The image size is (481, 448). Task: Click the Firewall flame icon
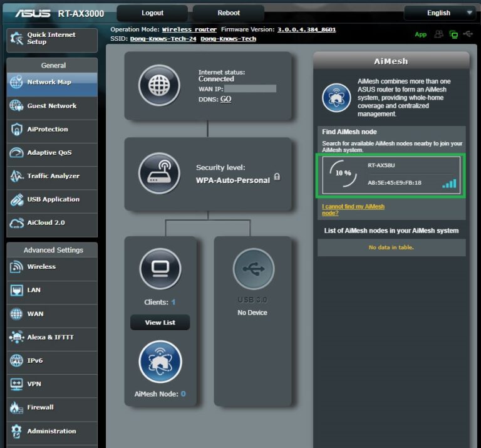click(16, 407)
